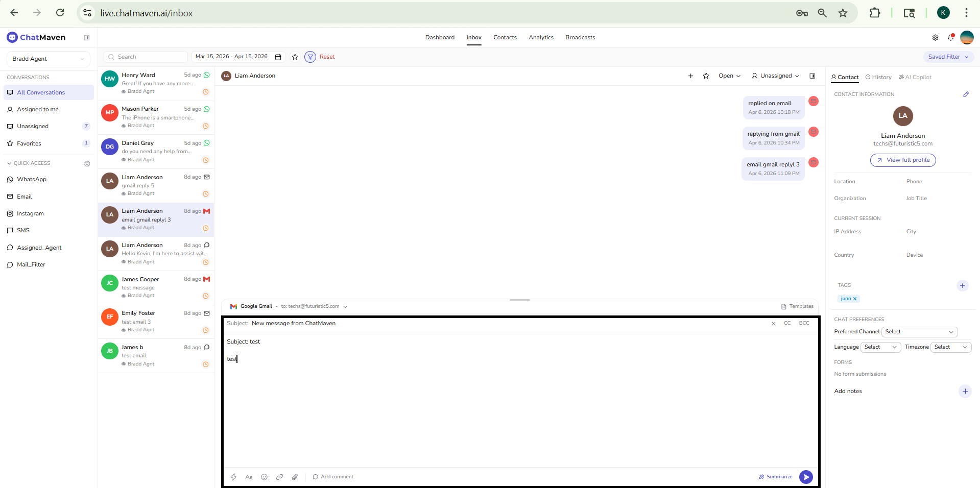This screenshot has height=488, width=980.
Task: Collapse the right-side details panel
Action: (812, 76)
